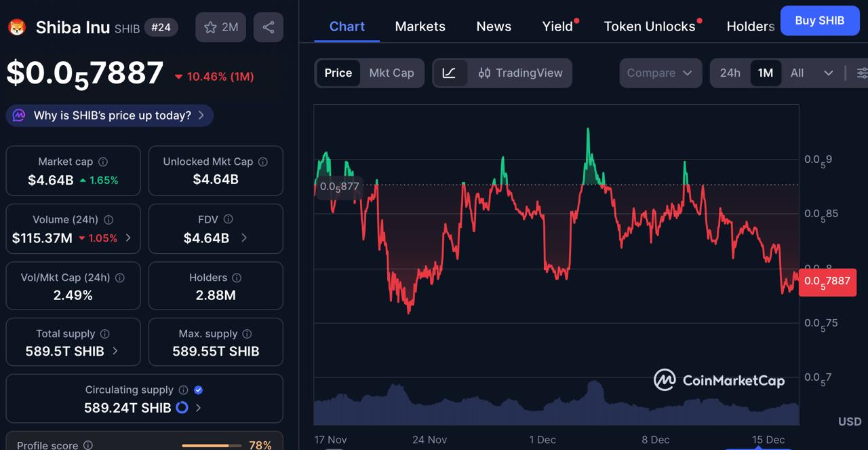Click the Shiba Inu coin logo
This screenshot has width=868, height=450.
(16, 27)
